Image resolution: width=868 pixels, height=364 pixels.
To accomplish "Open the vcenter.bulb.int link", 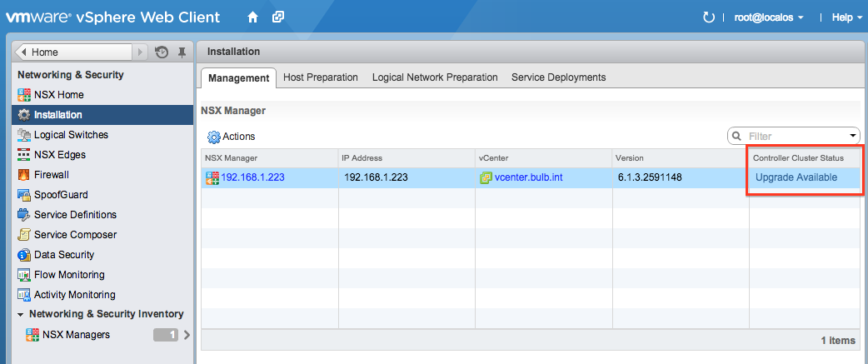I will [x=528, y=177].
